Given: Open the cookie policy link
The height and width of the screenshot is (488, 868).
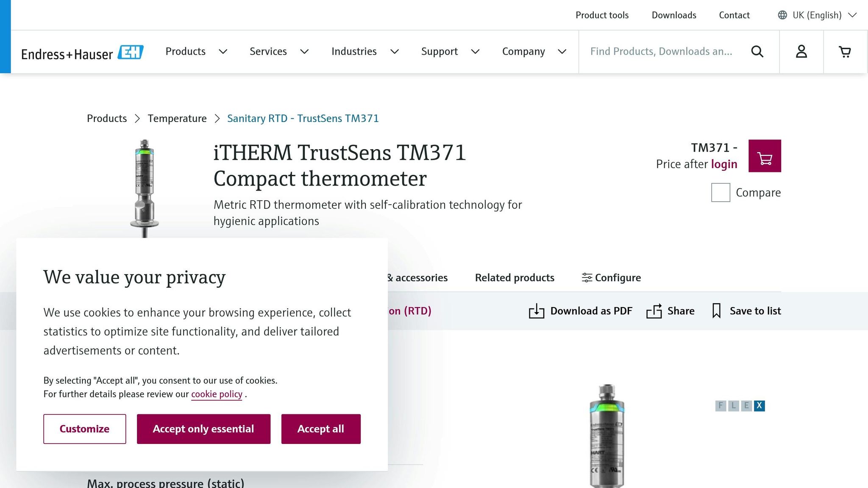Looking at the screenshot, I should [216, 394].
